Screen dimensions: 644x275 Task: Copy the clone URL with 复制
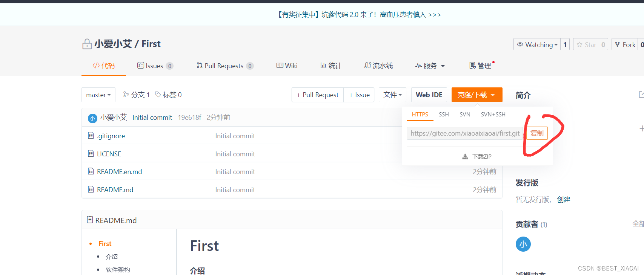pyautogui.click(x=537, y=133)
